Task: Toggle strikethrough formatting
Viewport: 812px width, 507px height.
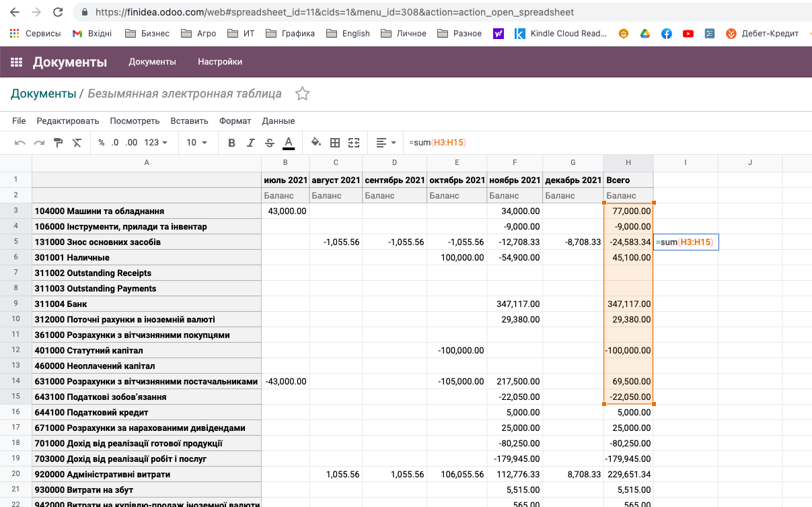Action: click(270, 143)
